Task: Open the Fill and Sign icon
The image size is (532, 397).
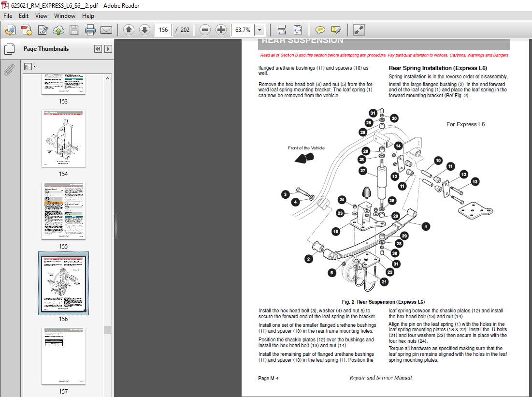Action: [43, 30]
